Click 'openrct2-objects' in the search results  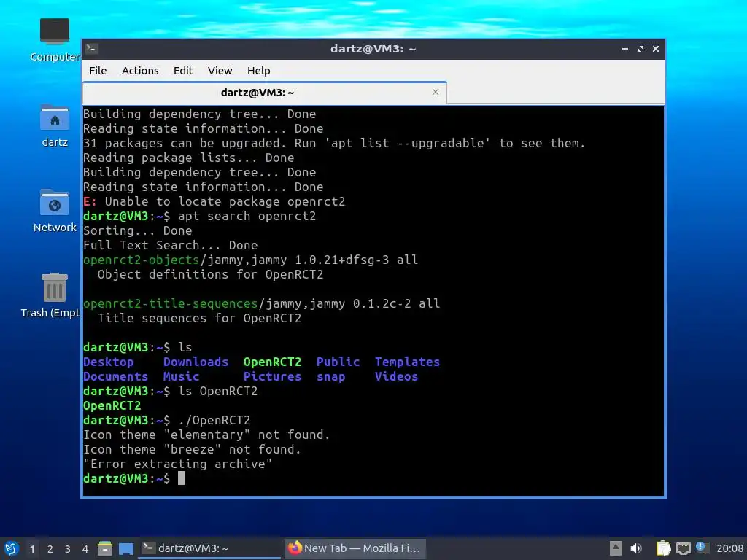(x=141, y=260)
